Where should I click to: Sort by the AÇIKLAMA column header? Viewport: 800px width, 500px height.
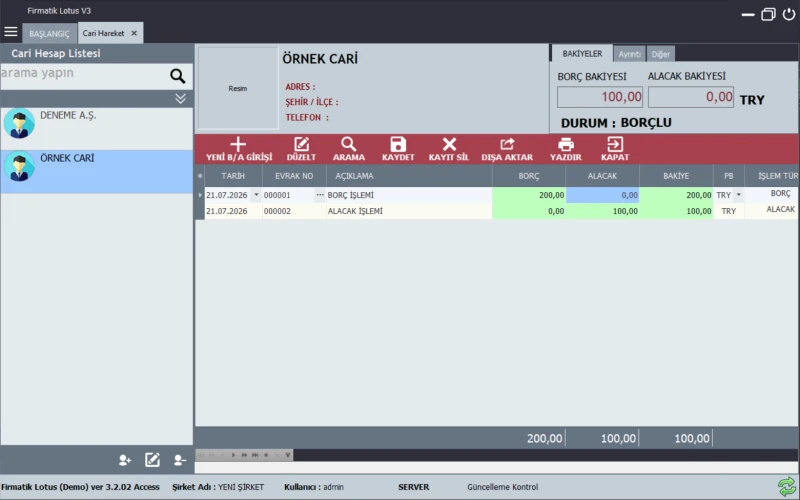[x=409, y=176]
